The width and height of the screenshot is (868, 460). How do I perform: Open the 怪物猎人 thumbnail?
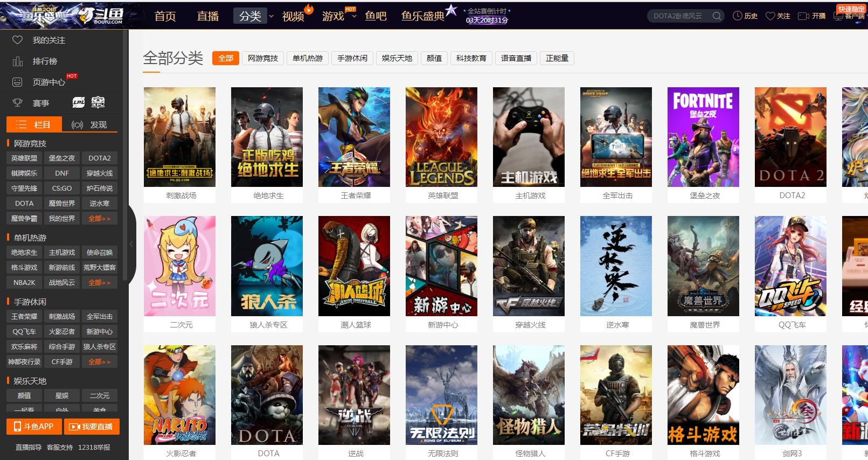tap(529, 395)
